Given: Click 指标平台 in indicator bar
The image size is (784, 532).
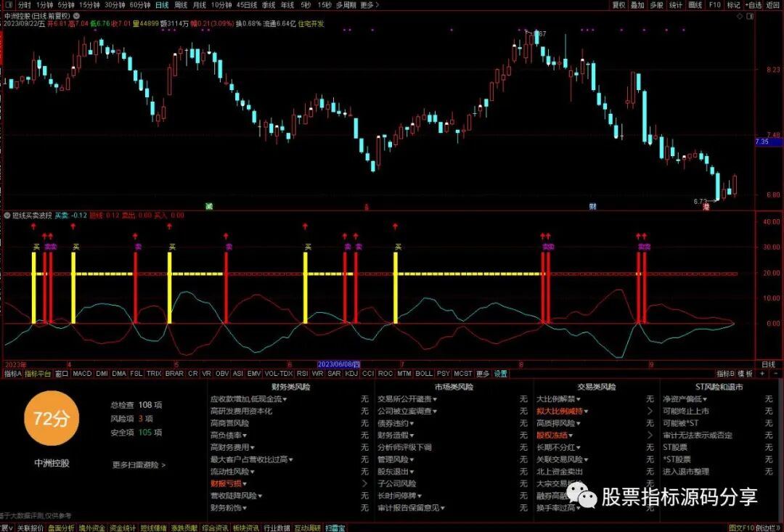Looking at the screenshot, I should (38, 374).
